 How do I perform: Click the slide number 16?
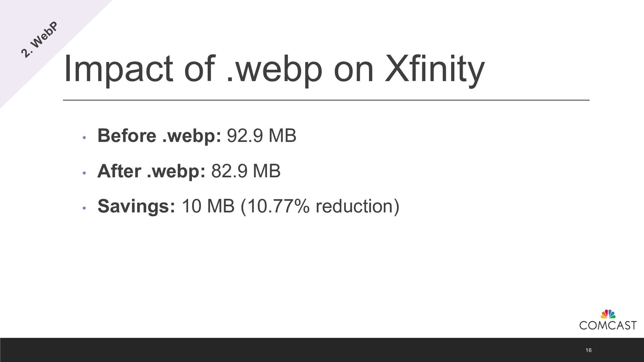pos(588,350)
